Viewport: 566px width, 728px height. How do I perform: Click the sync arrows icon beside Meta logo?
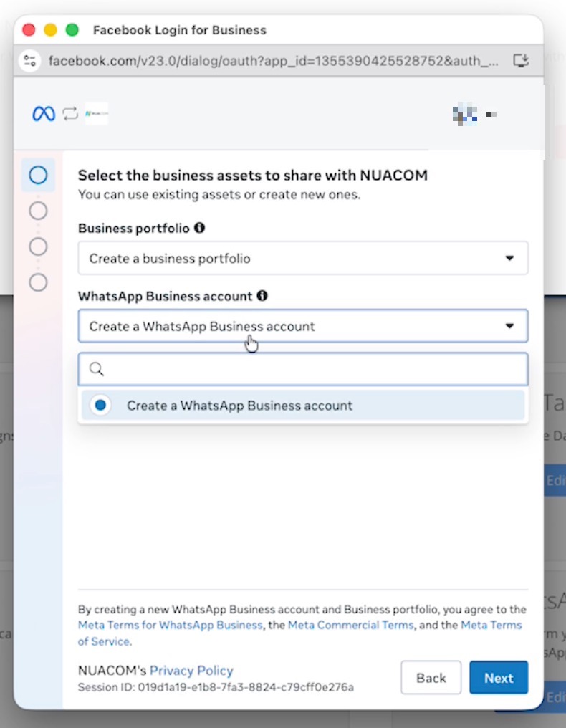[x=71, y=114]
